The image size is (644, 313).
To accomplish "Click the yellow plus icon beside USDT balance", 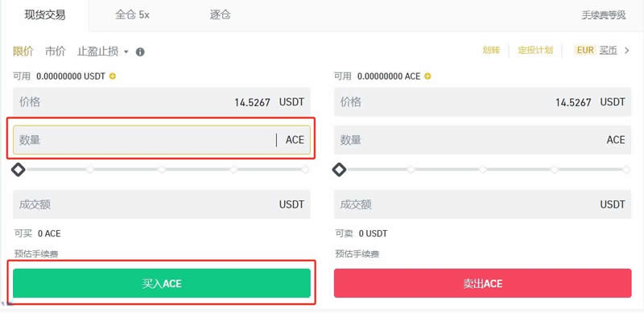I will pos(113,76).
